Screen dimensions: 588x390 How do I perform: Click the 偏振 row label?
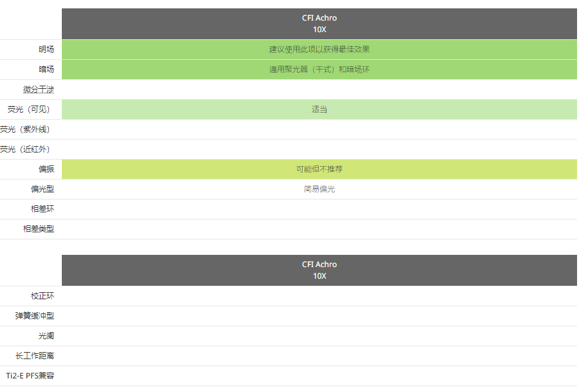pyautogui.click(x=46, y=169)
